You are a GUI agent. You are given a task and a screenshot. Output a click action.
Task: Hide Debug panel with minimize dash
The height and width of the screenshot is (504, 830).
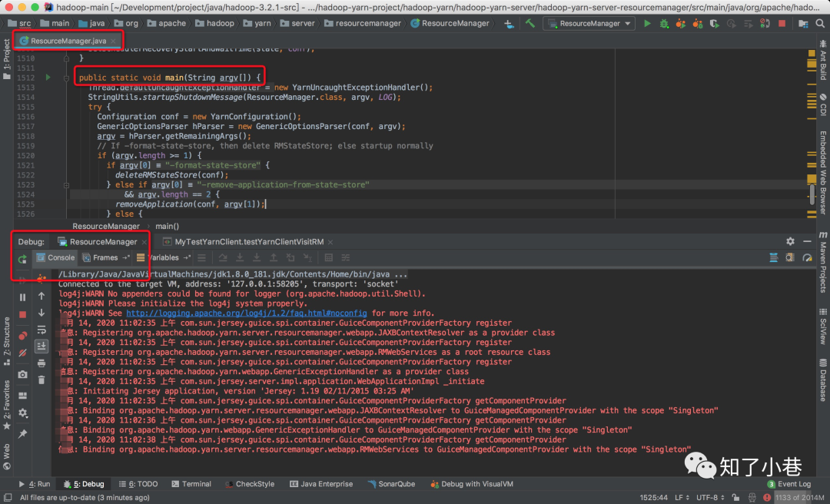click(807, 241)
